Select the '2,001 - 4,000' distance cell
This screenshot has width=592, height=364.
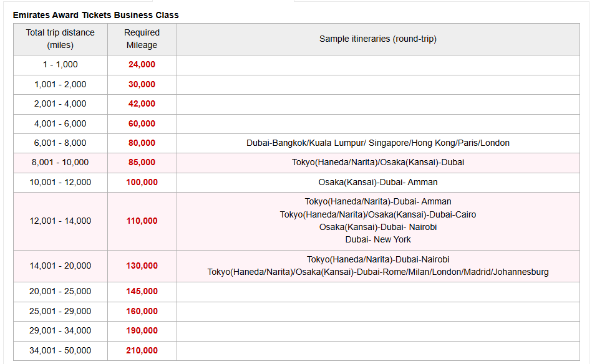[x=61, y=104]
